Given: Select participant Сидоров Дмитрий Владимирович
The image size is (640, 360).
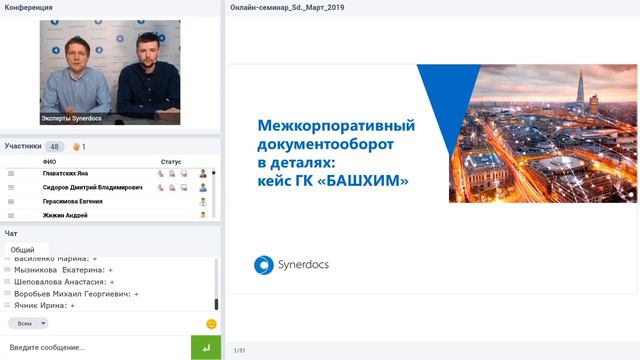Looking at the screenshot, I should click(x=93, y=187).
